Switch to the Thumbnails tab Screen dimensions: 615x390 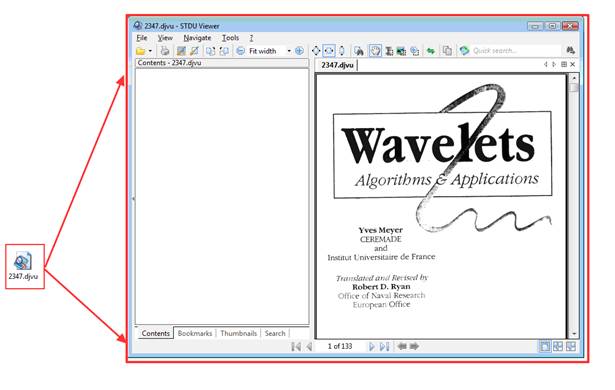tap(238, 333)
